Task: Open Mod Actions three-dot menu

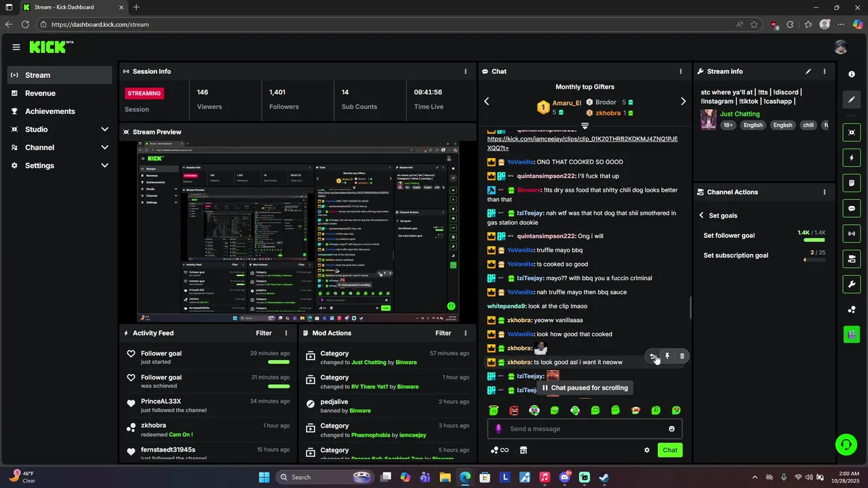Action: [x=465, y=333]
